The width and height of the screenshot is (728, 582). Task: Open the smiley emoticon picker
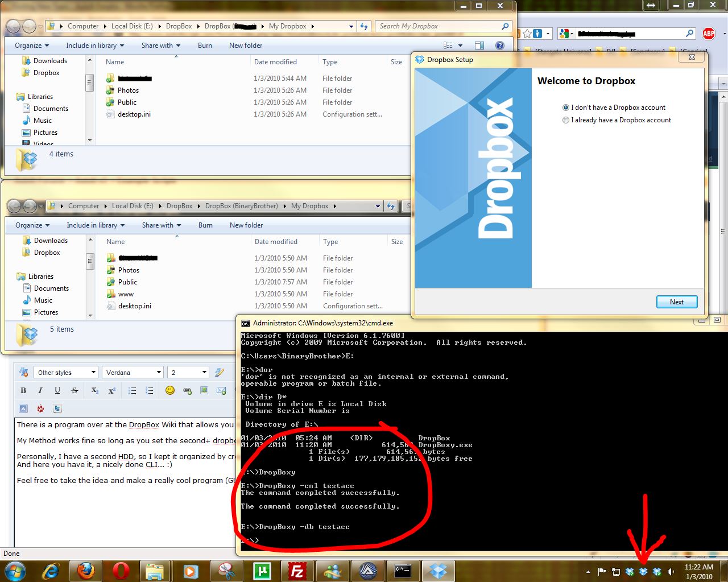169,390
